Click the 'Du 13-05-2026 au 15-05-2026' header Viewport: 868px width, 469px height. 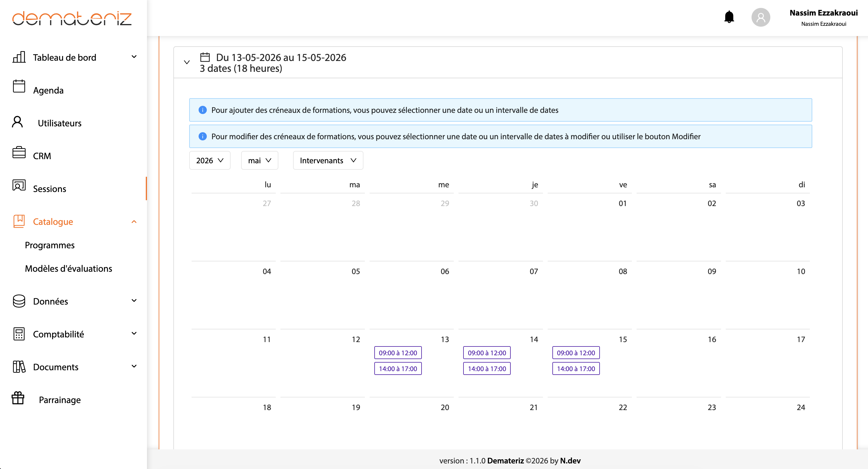coord(281,57)
